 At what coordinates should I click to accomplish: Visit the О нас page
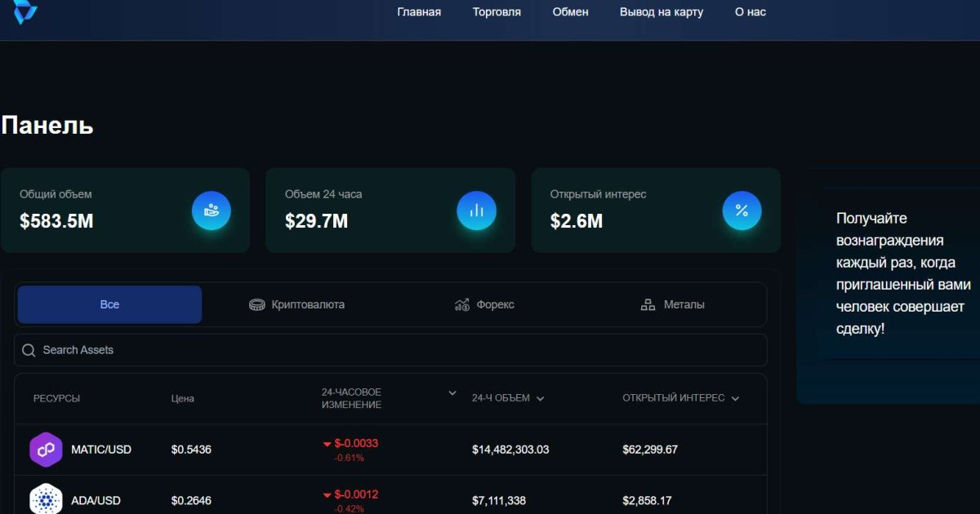click(751, 12)
